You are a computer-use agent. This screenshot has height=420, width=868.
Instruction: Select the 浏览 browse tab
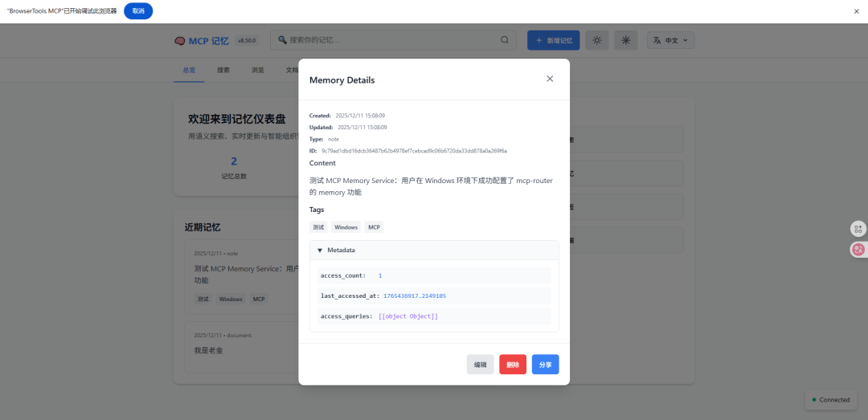[257, 70]
